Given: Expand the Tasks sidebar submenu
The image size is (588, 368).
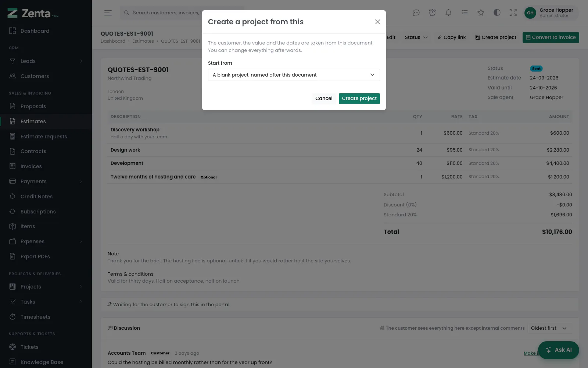Looking at the screenshot, I should point(46,302).
